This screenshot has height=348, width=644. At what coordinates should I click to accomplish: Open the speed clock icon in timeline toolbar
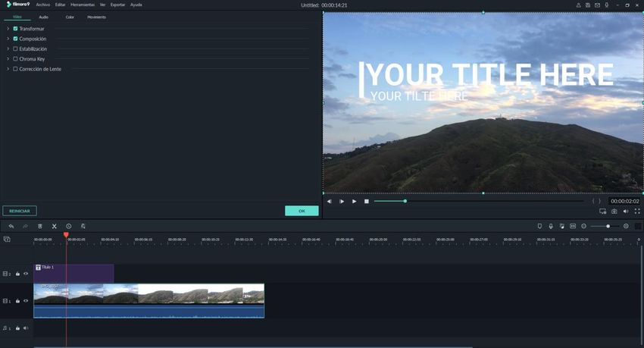click(68, 226)
